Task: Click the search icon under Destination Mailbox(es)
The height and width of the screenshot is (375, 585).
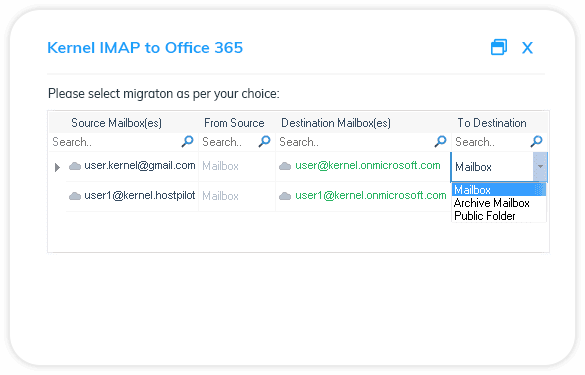Action: (441, 141)
